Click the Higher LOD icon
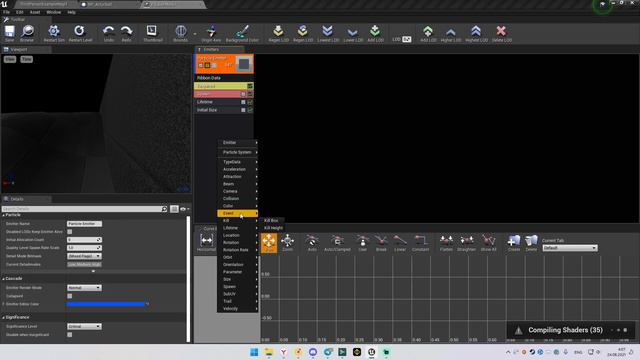 (x=451, y=33)
